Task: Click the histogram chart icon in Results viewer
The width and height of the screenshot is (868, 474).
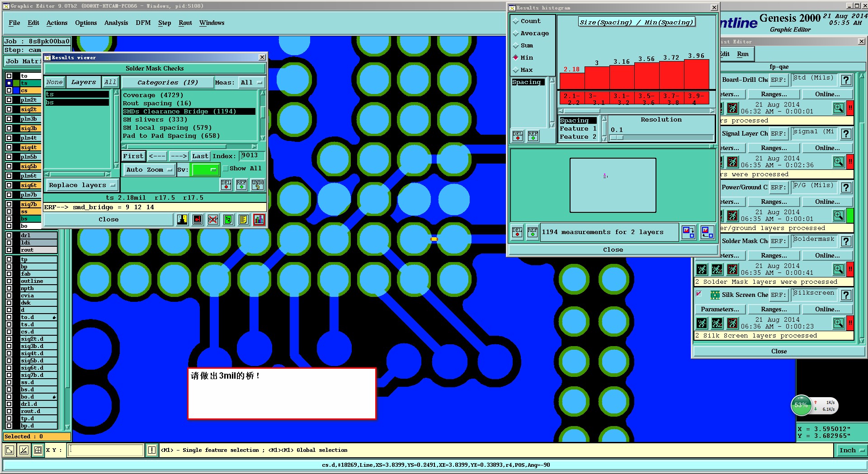Action: (259, 220)
